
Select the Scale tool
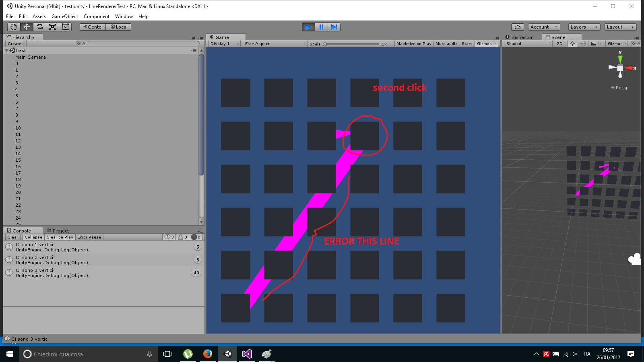pos(52,27)
